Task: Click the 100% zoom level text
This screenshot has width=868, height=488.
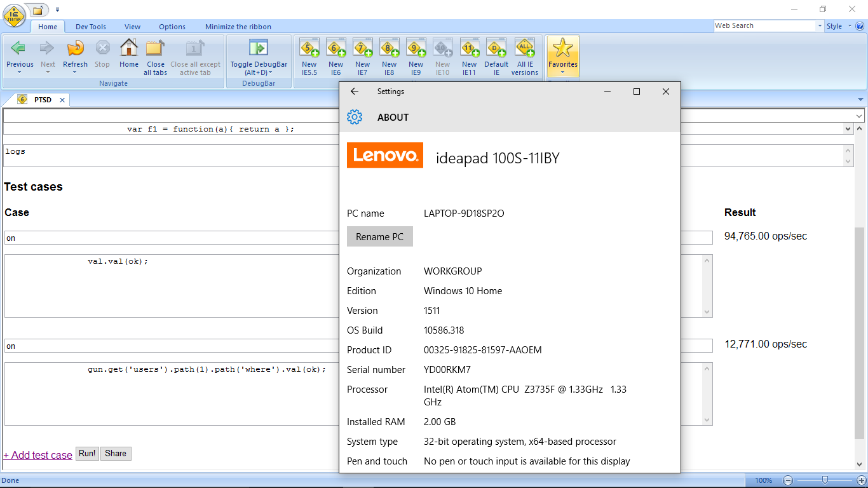Action: point(764,480)
